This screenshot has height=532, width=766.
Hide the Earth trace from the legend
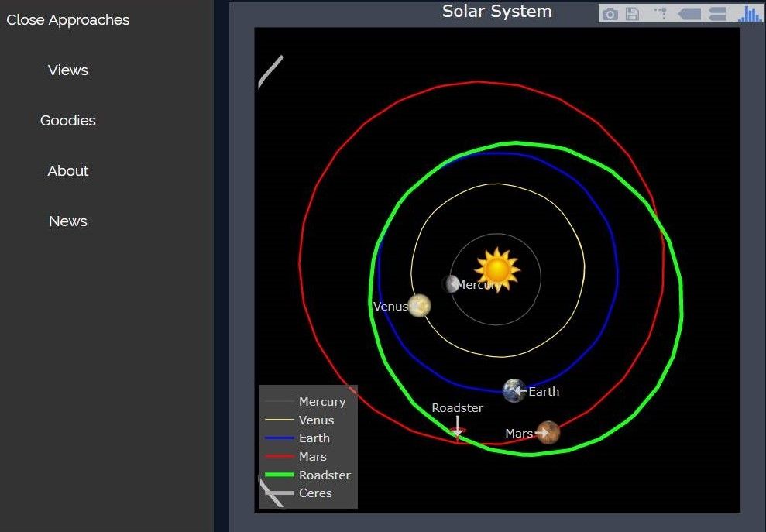click(x=314, y=438)
